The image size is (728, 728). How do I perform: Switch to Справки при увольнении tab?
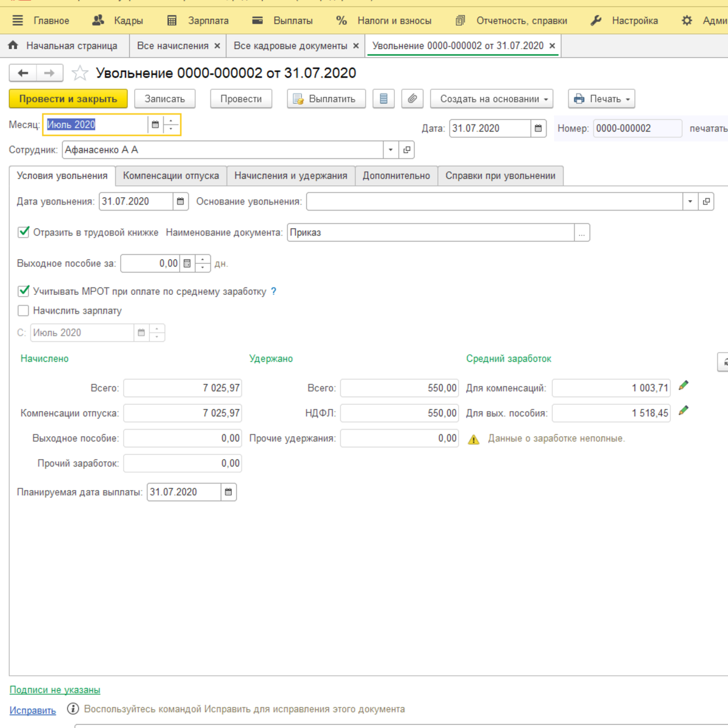click(500, 176)
